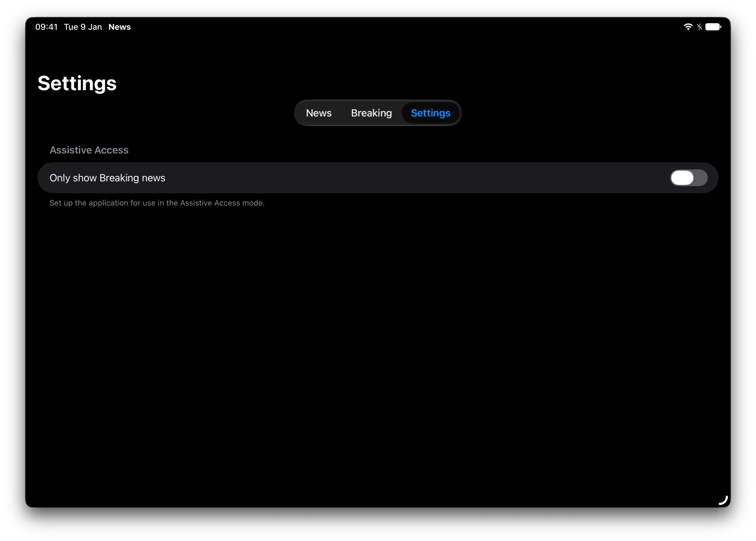The image size is (756, 541).
Task: Click the News app name in status bar
Action: coord(120,27)
